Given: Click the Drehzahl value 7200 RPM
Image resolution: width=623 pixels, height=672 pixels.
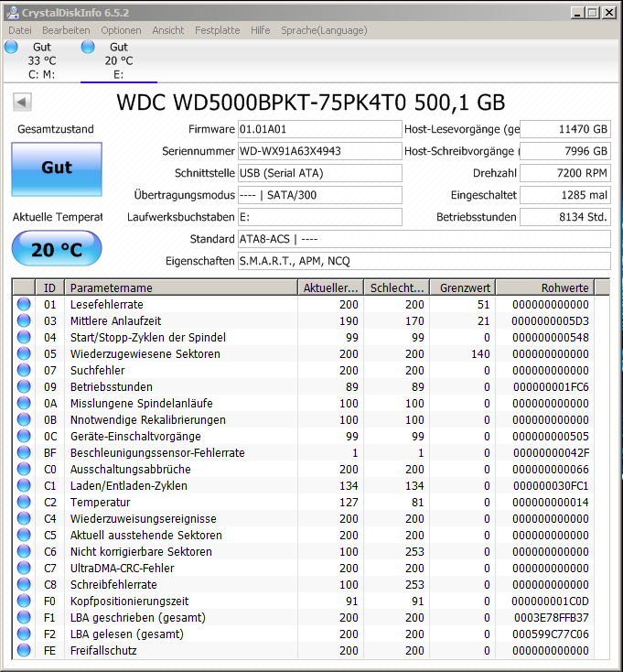Looking at the screenshot, I should point(565,173).
